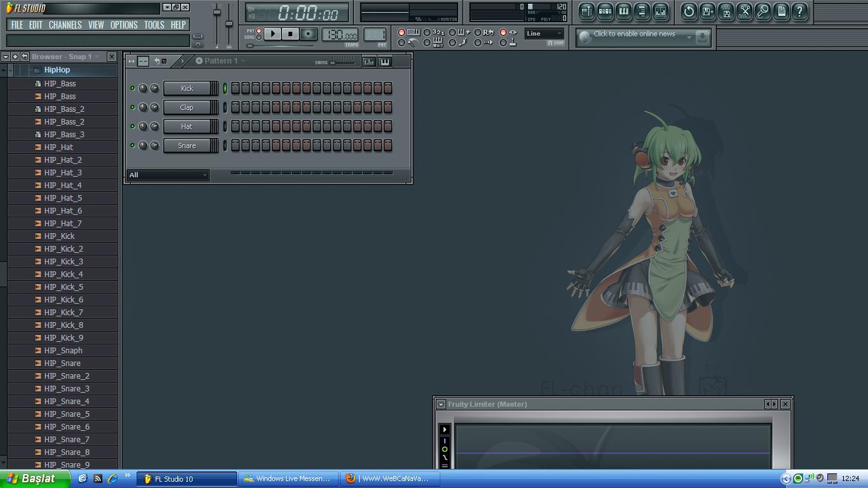Open the Mixer window toolbar icon
This screenshot has height=488, width=868.
pos(660,11)
